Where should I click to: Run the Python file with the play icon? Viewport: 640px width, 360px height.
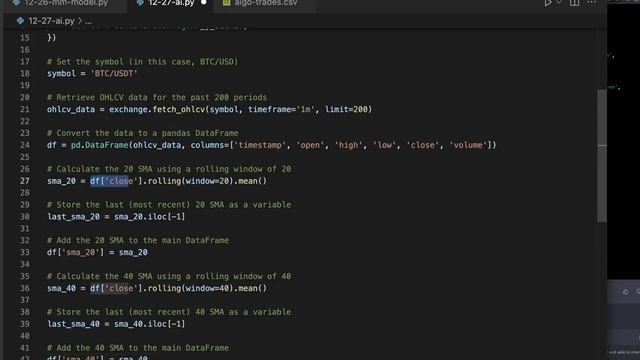pyautogui.click(x=548, y=3)
